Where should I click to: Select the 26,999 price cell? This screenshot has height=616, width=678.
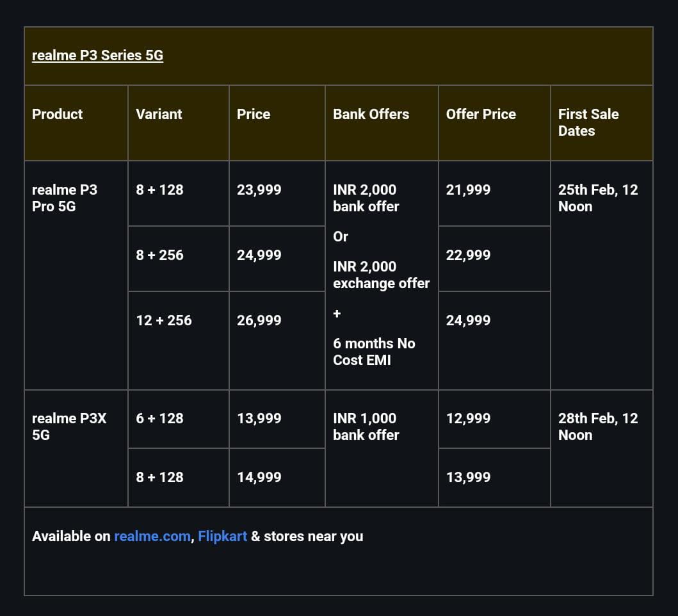click(x=259, y=320)
